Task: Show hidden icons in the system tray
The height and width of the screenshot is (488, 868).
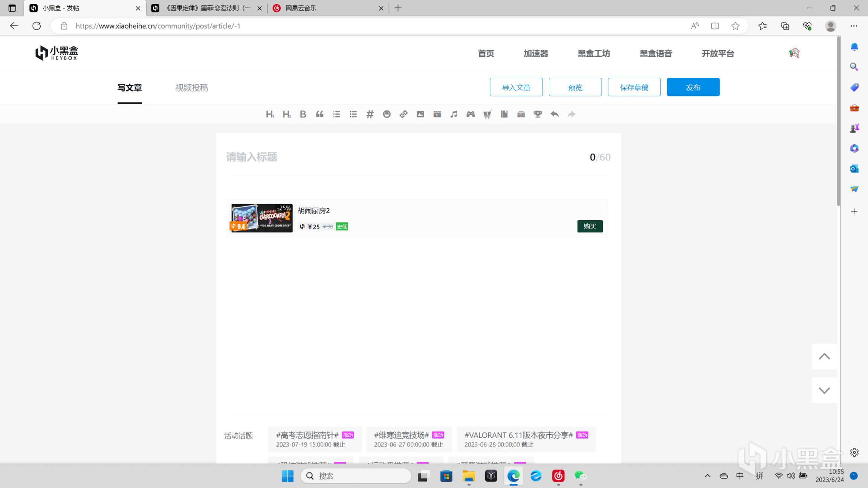Action: [x=708, y=476]
